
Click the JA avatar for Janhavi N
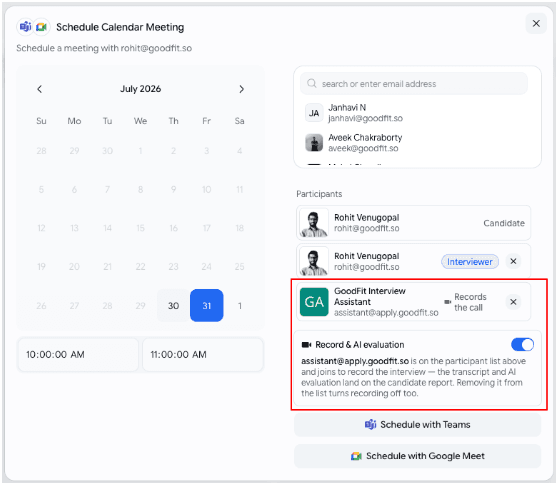coord(314,113)
